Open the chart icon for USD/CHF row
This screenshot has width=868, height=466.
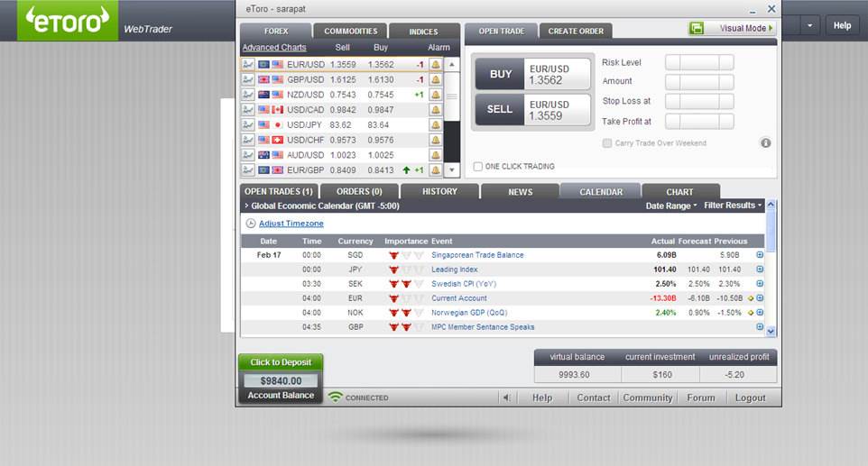tap(248, 140)
